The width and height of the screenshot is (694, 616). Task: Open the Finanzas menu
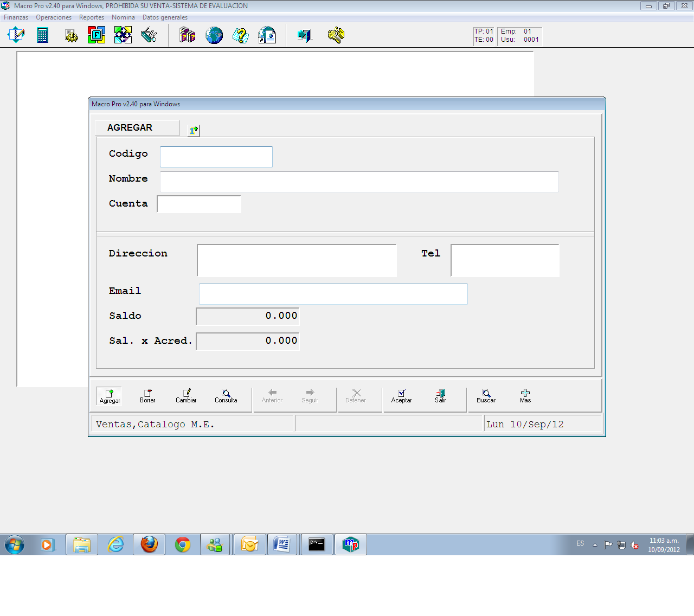(x=16, y=17)
